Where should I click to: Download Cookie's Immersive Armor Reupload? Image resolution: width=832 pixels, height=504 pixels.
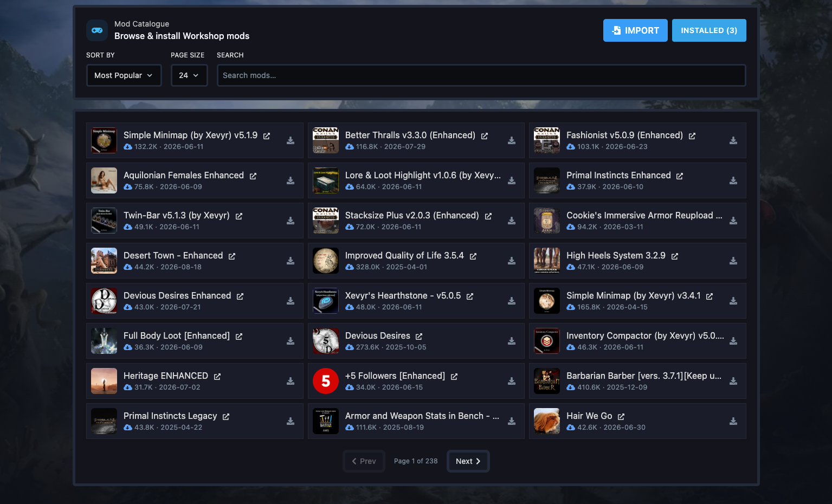[x=733, y=221]
